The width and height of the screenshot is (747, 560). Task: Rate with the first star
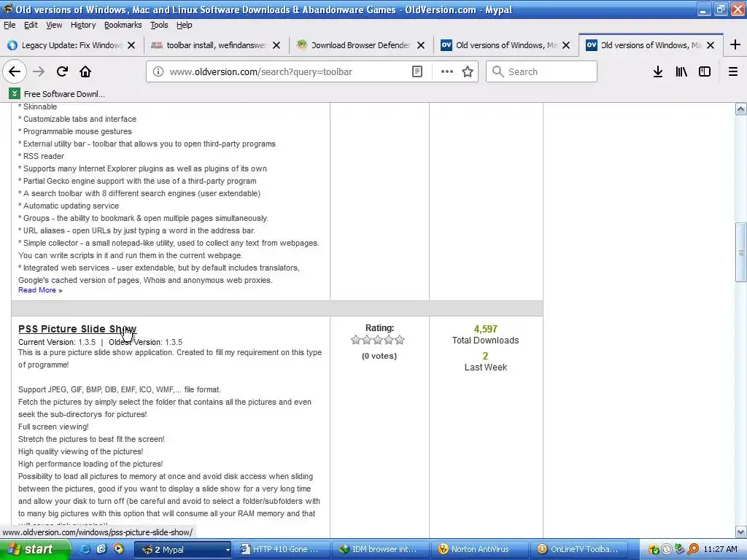355,340
